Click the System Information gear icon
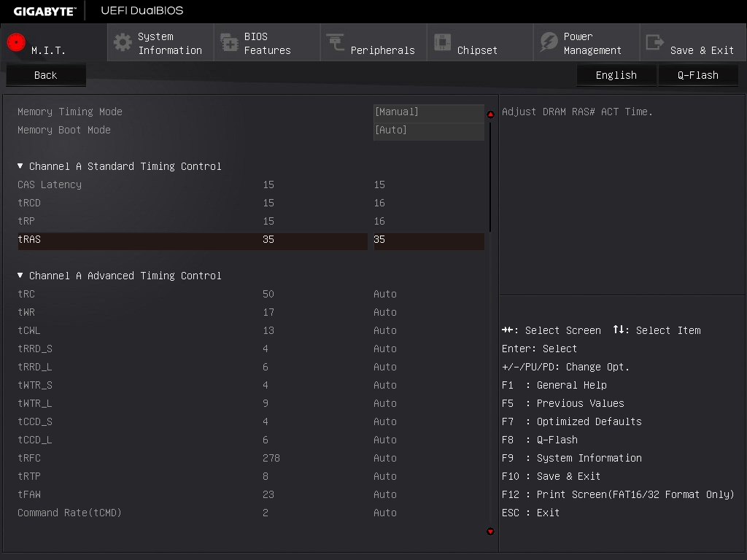 pos(123,42)
